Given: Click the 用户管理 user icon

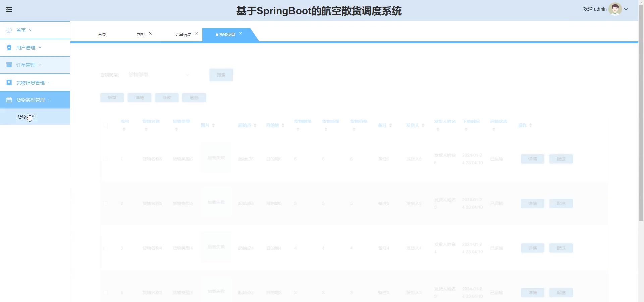Looking at the screenshot, I should [9, 48].
